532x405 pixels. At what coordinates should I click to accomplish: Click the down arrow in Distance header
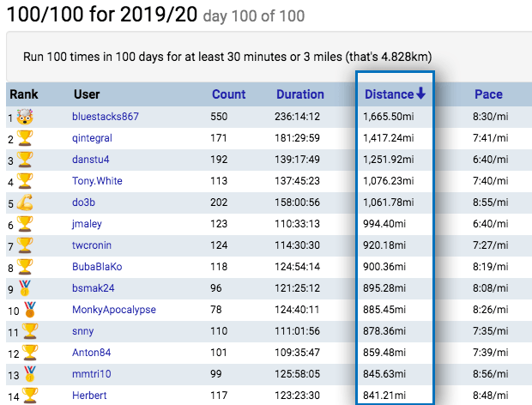pos(420,94)
